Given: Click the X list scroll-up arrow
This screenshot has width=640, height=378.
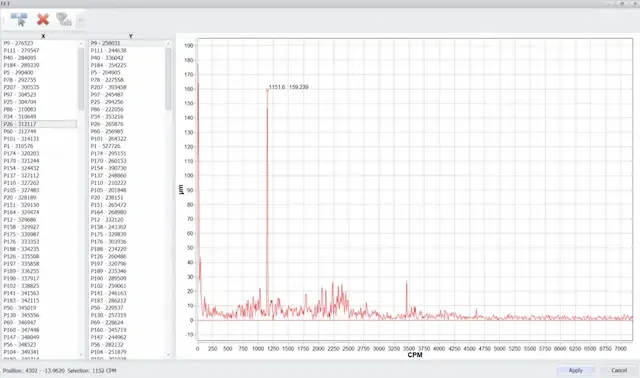Looking at the screenshot, I should click(x=81, y=43).
